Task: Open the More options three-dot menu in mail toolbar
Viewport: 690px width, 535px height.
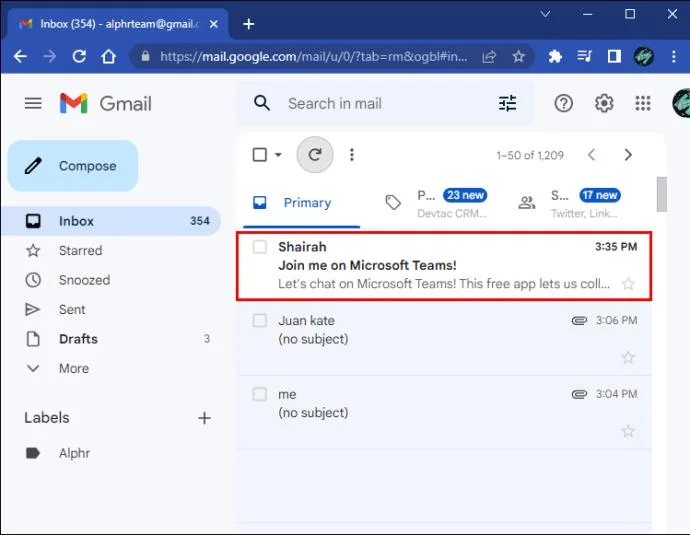Action: point(352,154)
